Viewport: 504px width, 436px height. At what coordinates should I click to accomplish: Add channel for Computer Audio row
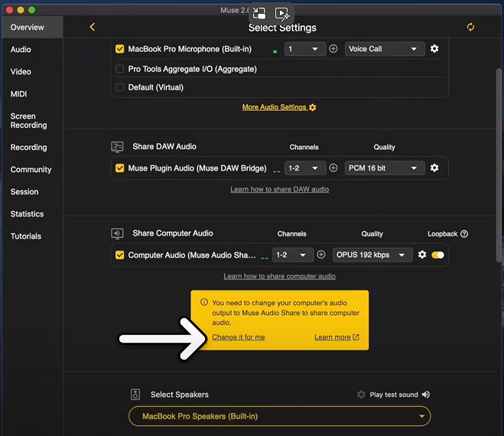click(x=321, y=255)
